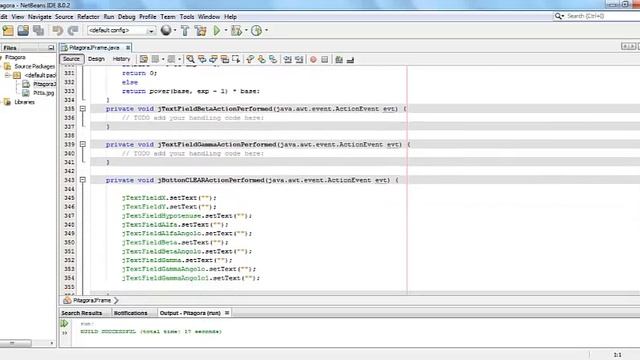Screen dimensions: 640x360
Task: Toggle Rectangular Selection mode
Action: (x=236, y=60)
